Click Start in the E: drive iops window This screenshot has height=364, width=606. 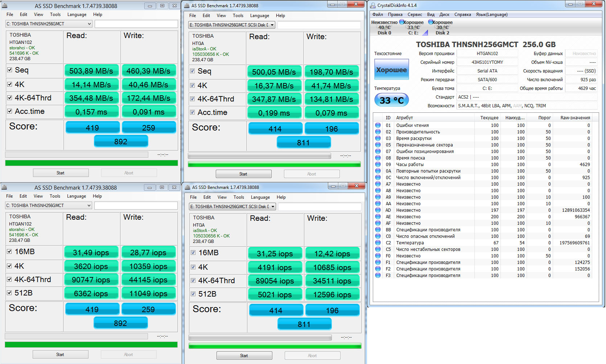point(244,356)
